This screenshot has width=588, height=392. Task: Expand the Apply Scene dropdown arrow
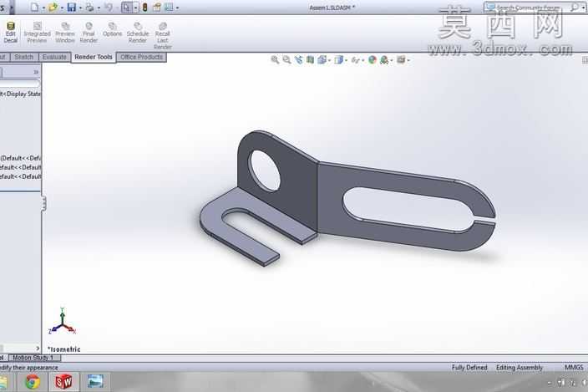[392, 60]
